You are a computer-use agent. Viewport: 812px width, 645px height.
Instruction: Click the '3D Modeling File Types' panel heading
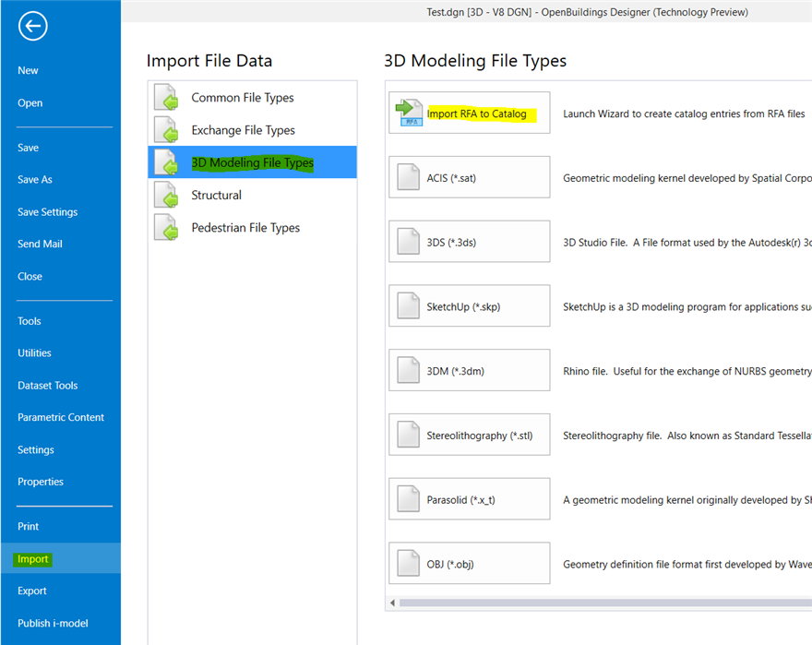click(x=475, y=61)
